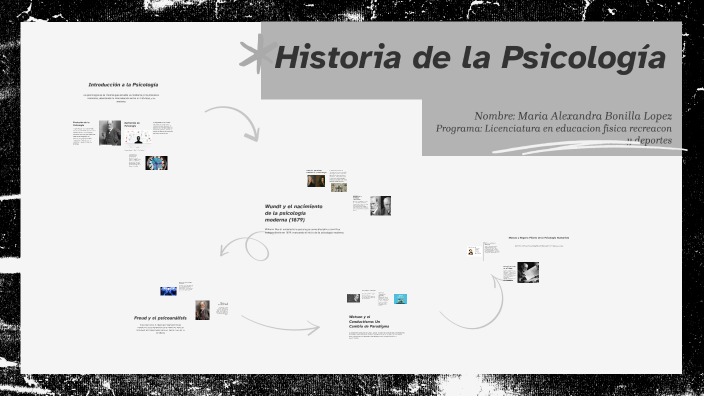Viewport: 704px width, 396px height.
Task: Open the black-and-white seated man portrait thumbnail
Action: click(110, 132)
